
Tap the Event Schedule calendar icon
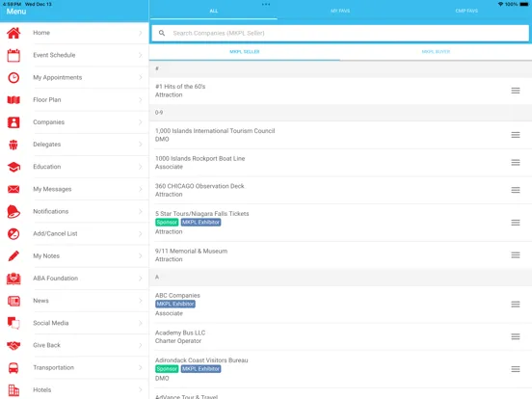pos(13,55)
